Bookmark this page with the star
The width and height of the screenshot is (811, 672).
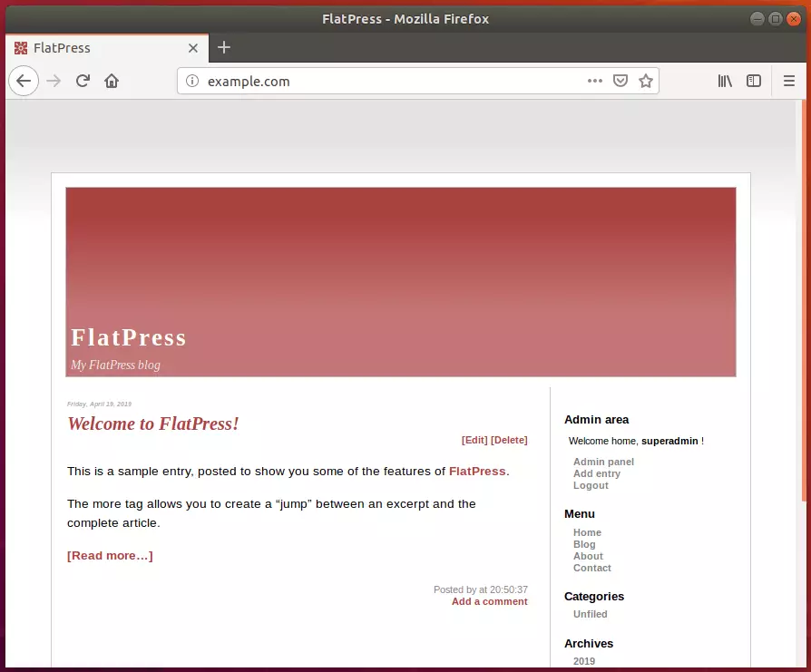click(x=646, y=81)
